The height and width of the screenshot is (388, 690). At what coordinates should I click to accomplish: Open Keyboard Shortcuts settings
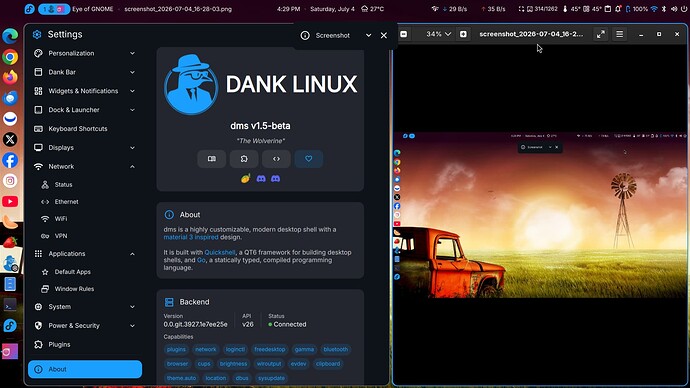(x=84, y=129)
